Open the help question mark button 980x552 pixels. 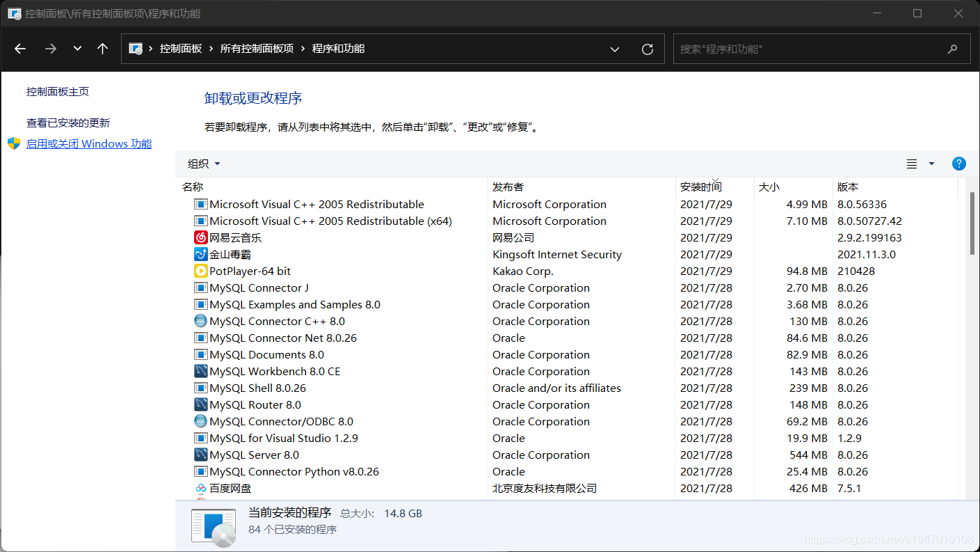click(958, 164)
